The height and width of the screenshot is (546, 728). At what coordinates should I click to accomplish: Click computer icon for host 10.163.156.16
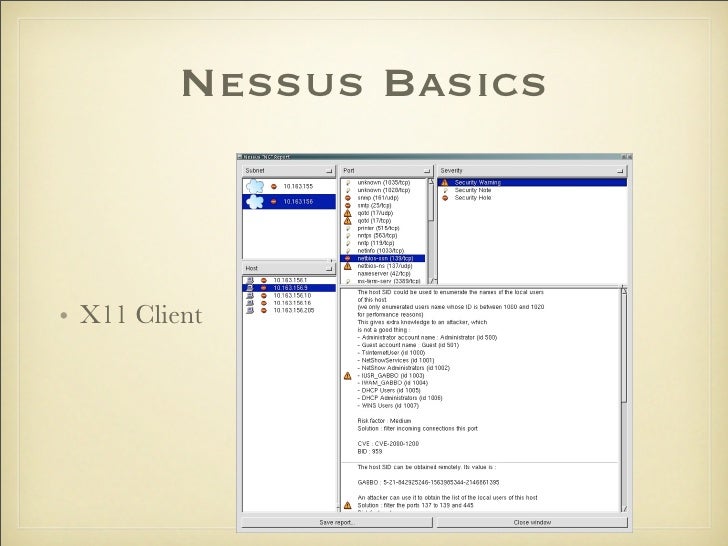(250, 303)
